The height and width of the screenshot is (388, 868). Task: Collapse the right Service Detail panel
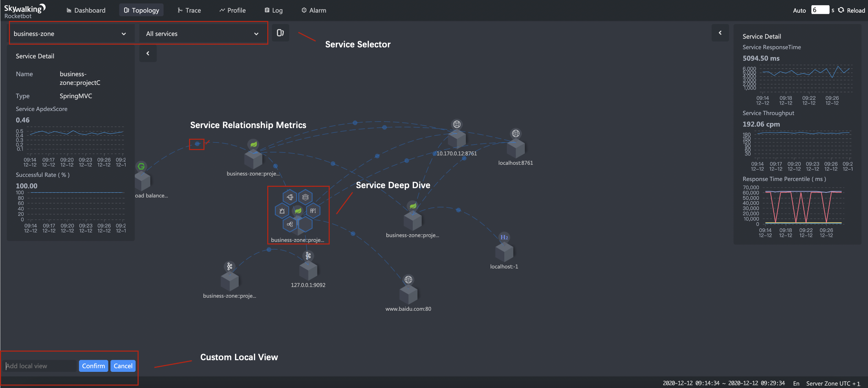(x=720, y=33)
